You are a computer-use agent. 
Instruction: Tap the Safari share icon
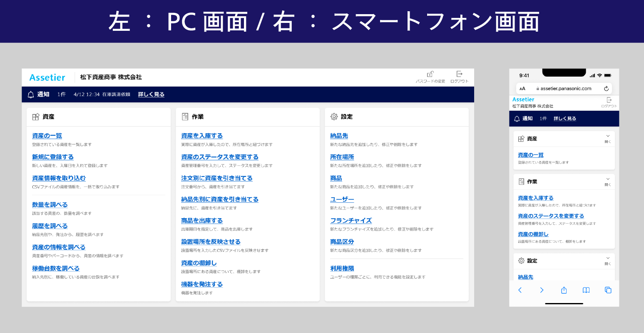564,290
